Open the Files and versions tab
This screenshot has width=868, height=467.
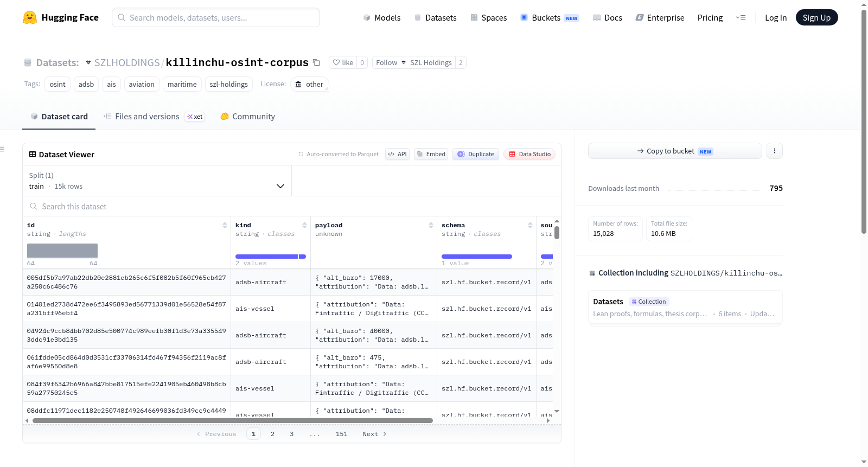(x=154, y=117)
